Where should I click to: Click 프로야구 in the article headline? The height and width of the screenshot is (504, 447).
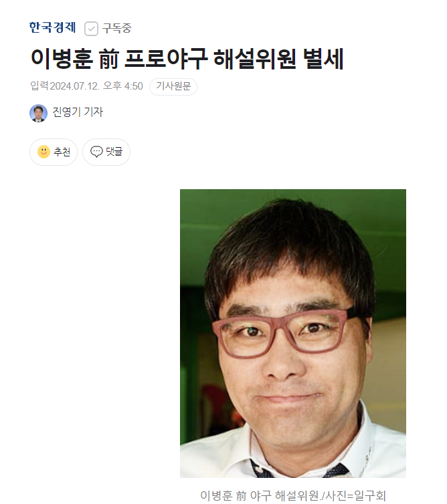click(166, 59)
